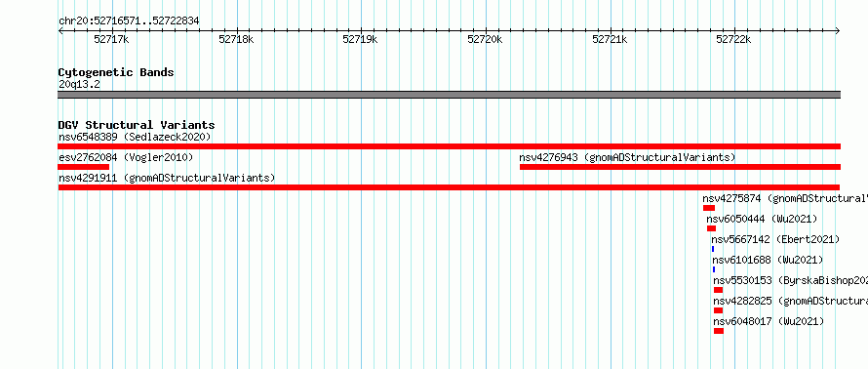Screen dimensions: 868x369
Task: Click the DGV Structural Variants track title
Action: [137, 125]
